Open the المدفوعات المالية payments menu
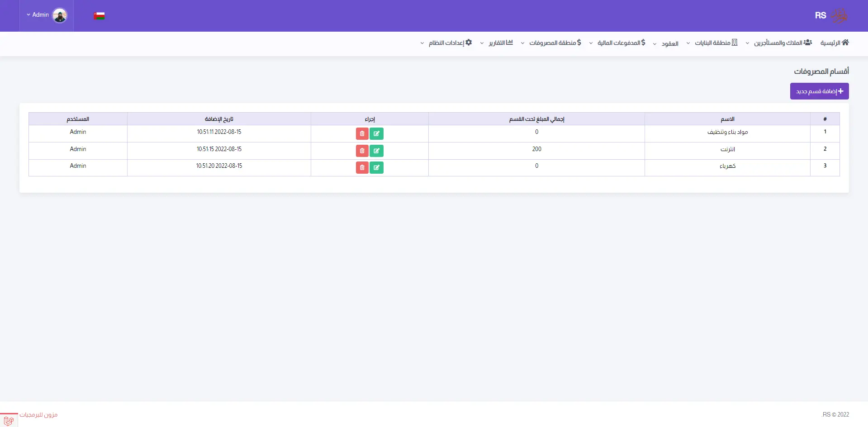 pos(617,43)
